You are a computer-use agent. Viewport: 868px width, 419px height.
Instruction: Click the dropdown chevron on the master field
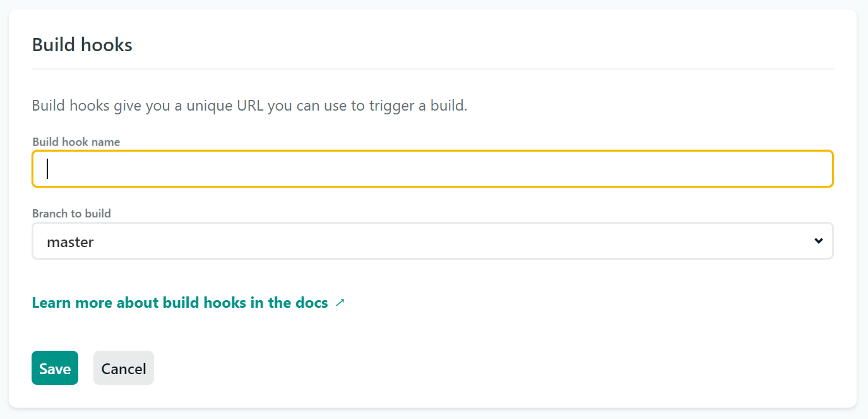pyautogui.click(x=819, y=241)
